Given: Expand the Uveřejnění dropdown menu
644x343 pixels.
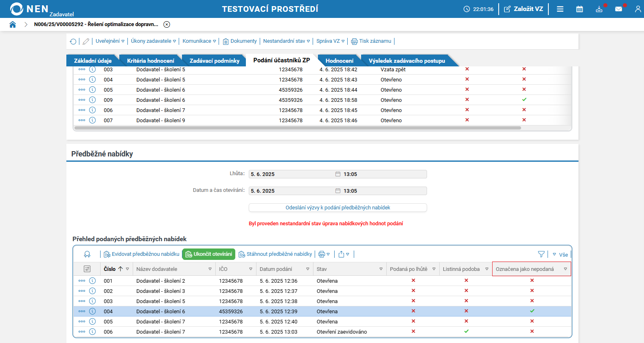Looking at the screenshot, I should [x=110, y=41].
